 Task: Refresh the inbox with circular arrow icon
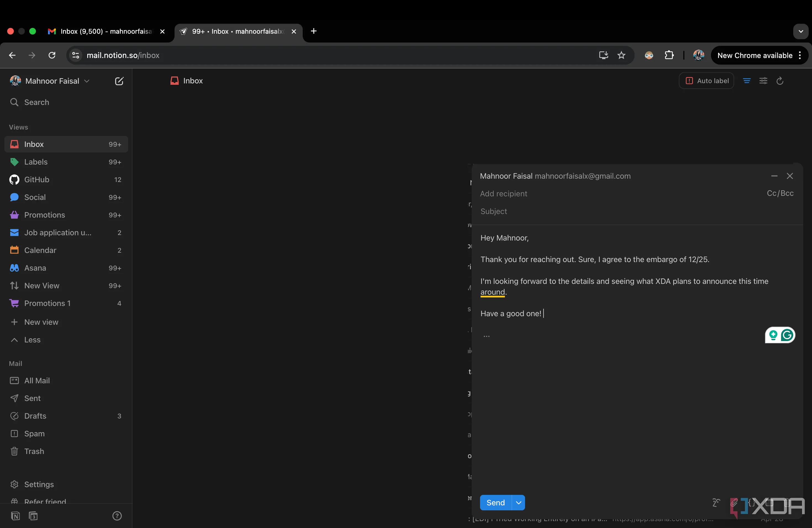click(780, 81)
